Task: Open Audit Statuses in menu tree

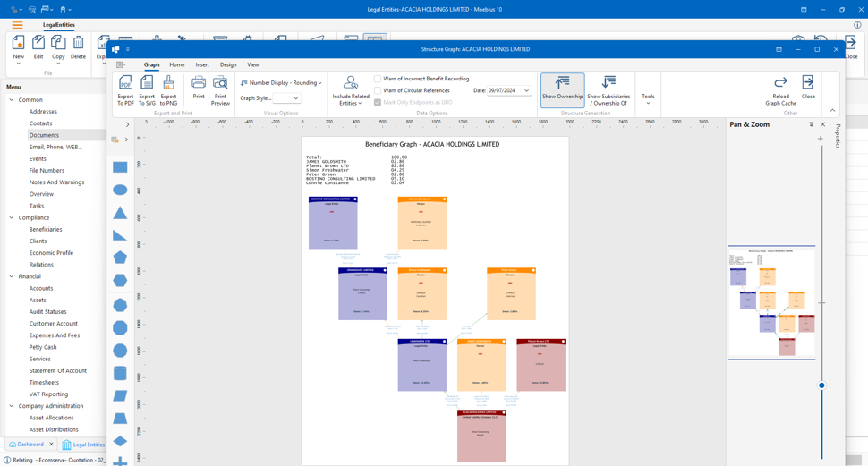Action: click(x=47, y=311)
